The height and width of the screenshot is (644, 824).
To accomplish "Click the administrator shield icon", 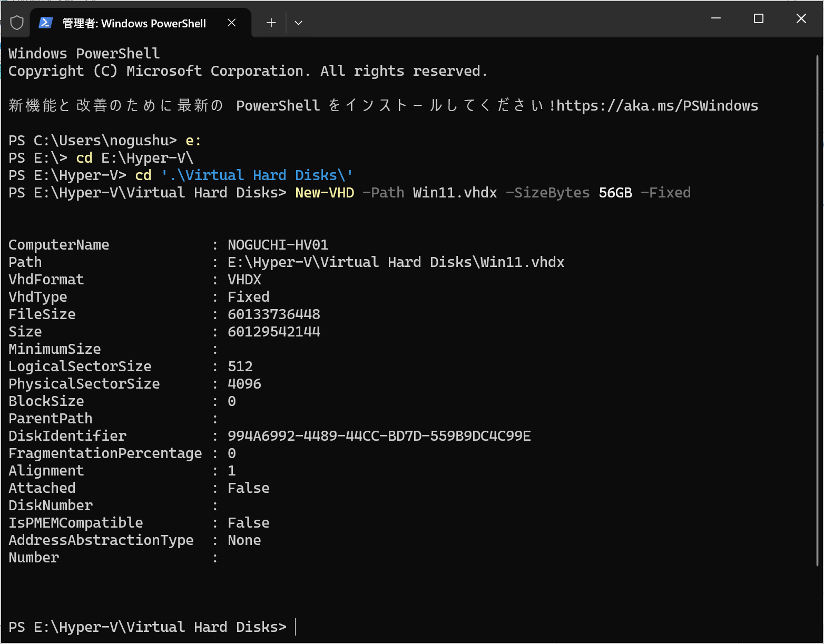I will tap(17, 23).
